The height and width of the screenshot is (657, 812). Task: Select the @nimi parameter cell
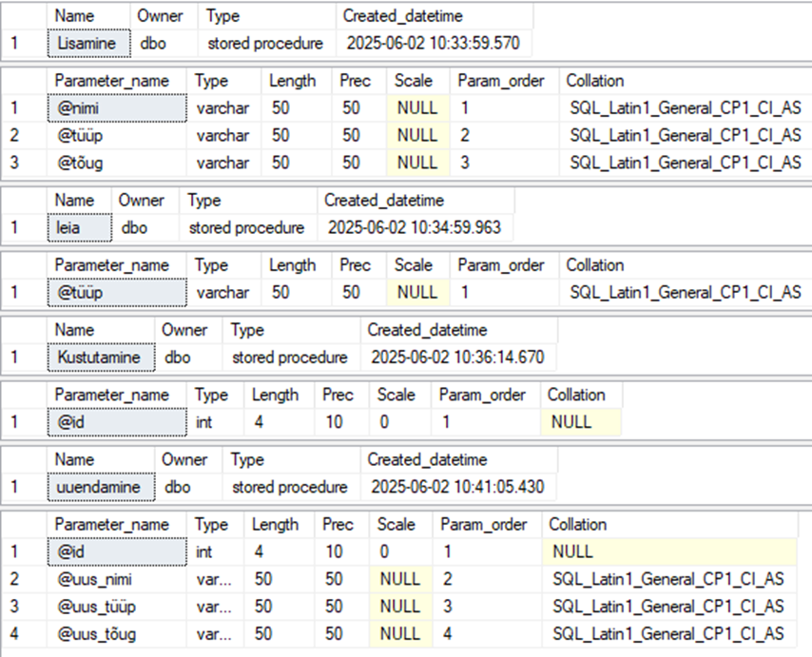tap(117, 108)
